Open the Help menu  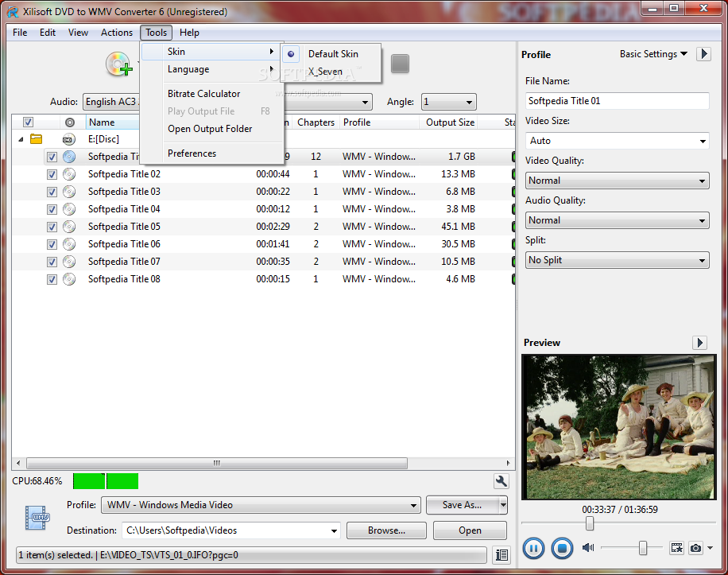[189, 33]
